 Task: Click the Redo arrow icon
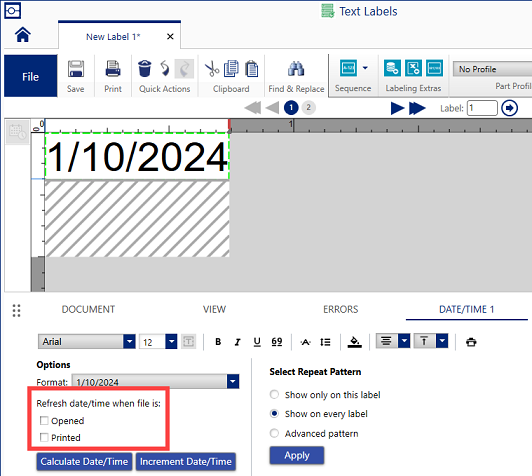click(184, 69)
